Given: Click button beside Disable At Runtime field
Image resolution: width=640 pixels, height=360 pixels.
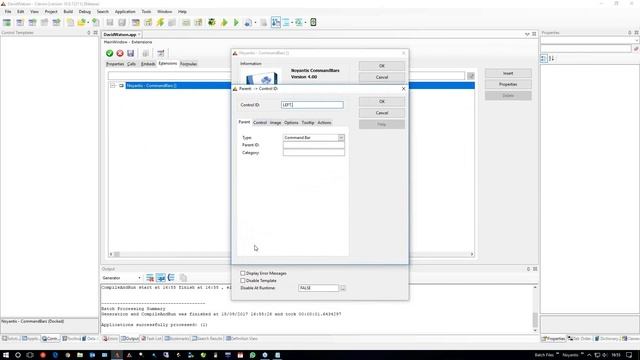Looking at the screenshot, I should (343, 288).
